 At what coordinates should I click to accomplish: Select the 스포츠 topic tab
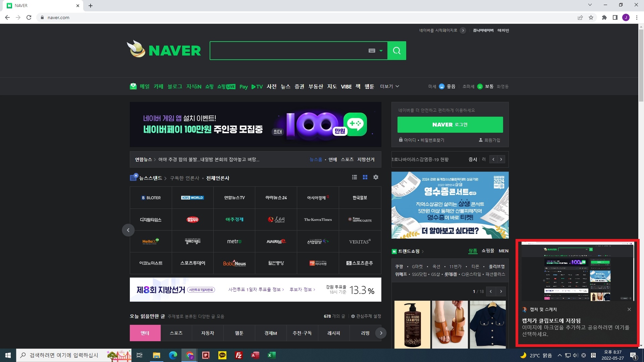coord(176,333)
